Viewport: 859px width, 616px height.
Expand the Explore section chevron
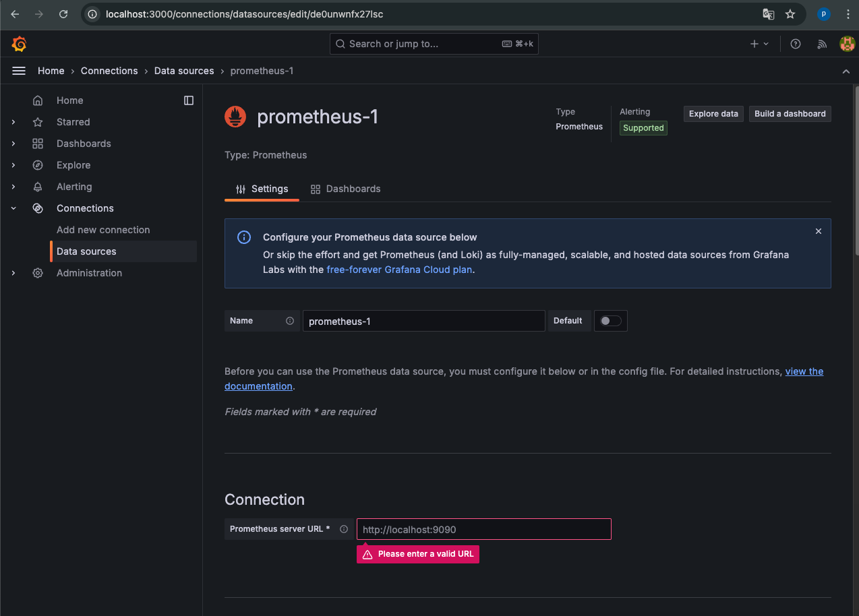tap(13, 165)
